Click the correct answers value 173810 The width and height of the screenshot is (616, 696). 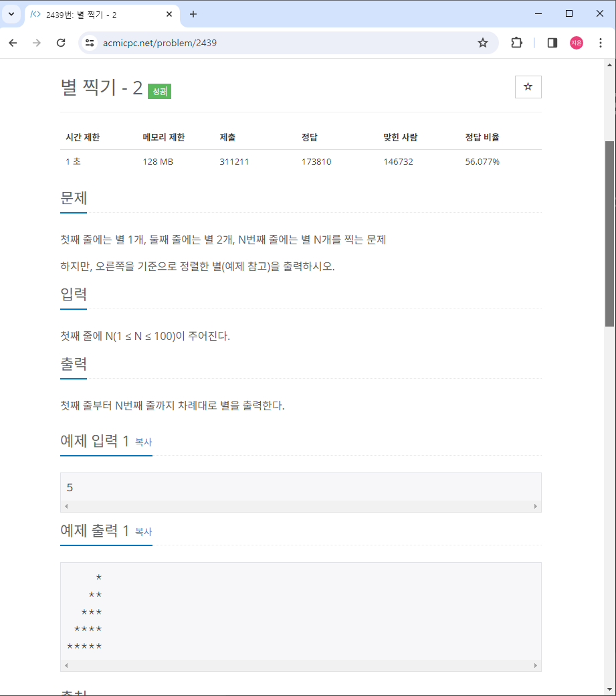click(x=316, y=161)
